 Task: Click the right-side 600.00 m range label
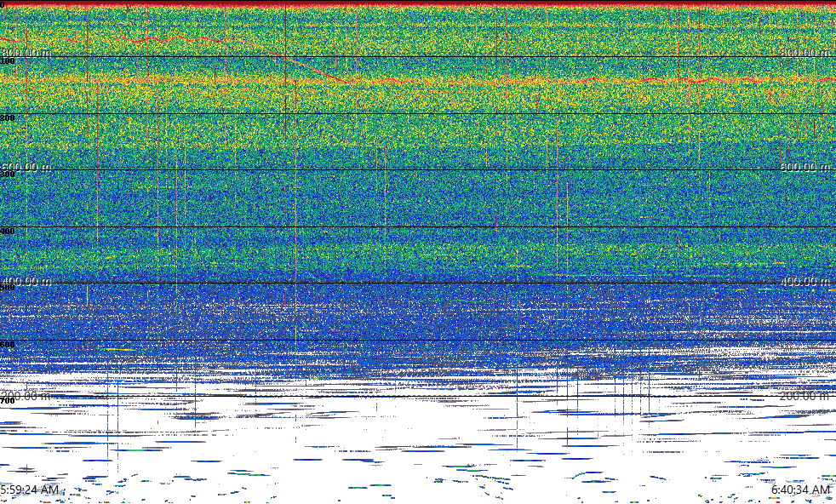click(805, 166)
